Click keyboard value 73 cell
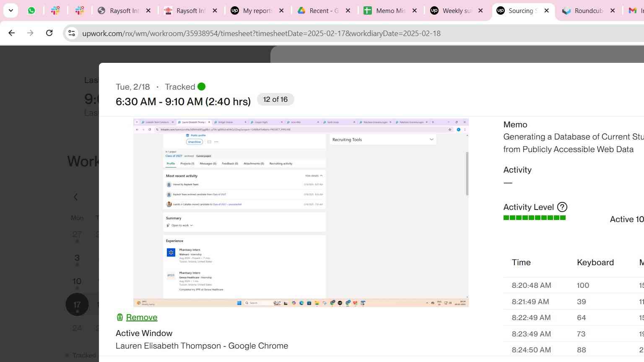Viewport: 644px width, 362px height. tap(581, 334)
